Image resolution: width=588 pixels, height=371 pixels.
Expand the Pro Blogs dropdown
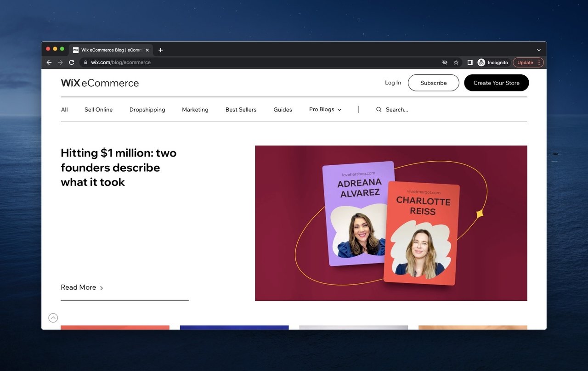(x=325, y=110)
